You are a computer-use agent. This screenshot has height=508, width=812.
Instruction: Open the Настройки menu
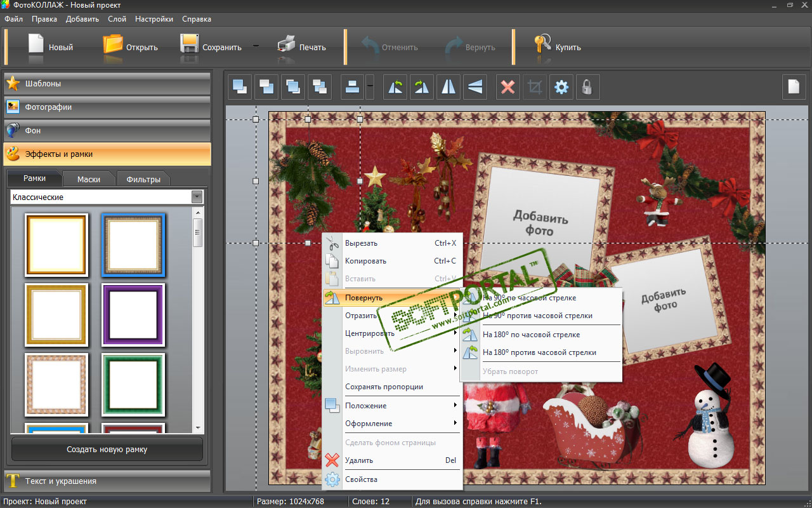155,19
